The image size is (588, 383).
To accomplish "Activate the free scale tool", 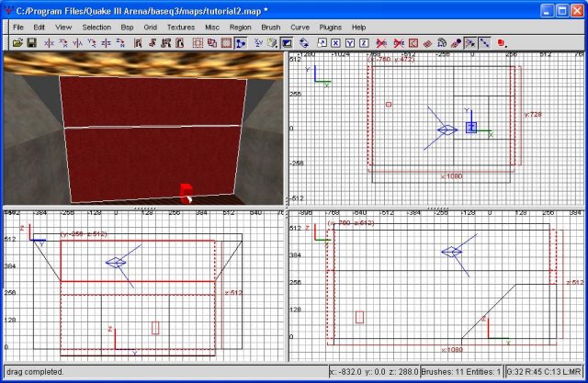I will pyautogui.click(x=322, y=43).
